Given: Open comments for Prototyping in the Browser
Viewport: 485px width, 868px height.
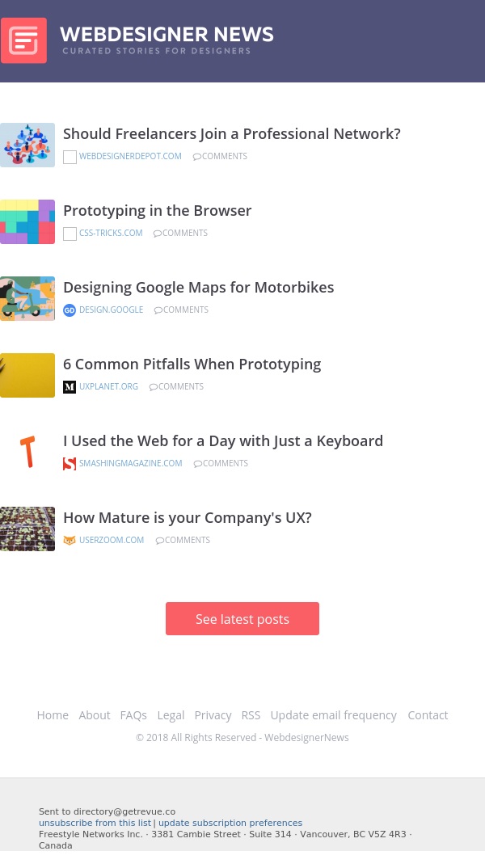Looking at the screenshot, I should (x=180, y=234).
